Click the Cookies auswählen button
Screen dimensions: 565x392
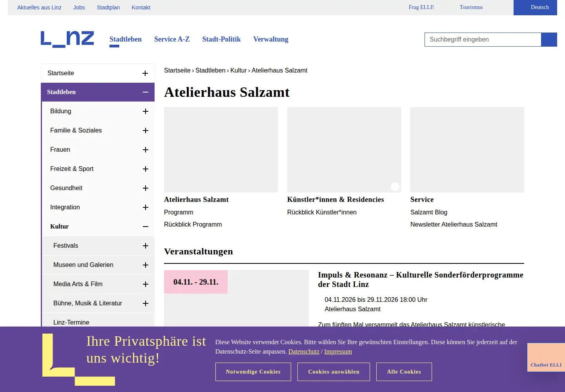334,372
